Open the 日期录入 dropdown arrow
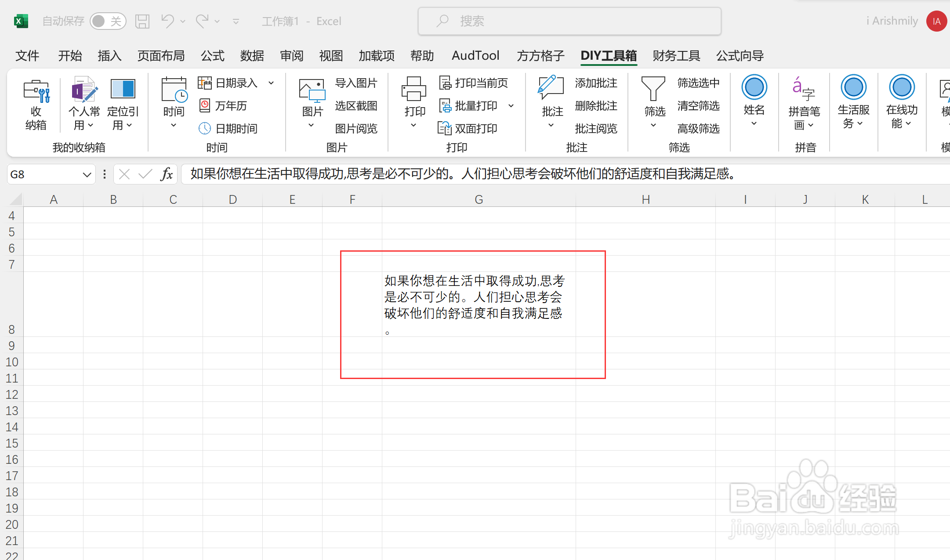This screenshot has width=950, height=560. pos(272,83)
